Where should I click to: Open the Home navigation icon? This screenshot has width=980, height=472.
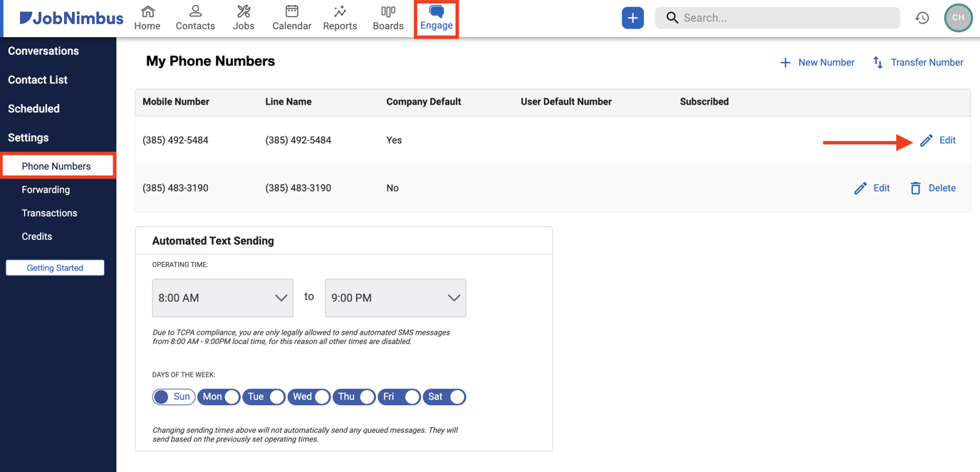(147, 17)
